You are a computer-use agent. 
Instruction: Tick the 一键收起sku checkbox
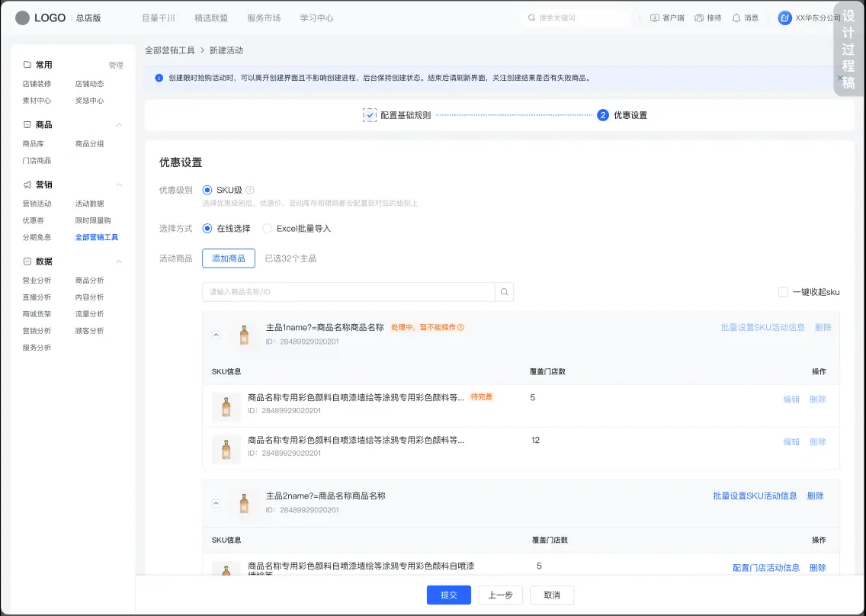coord(783,292)
